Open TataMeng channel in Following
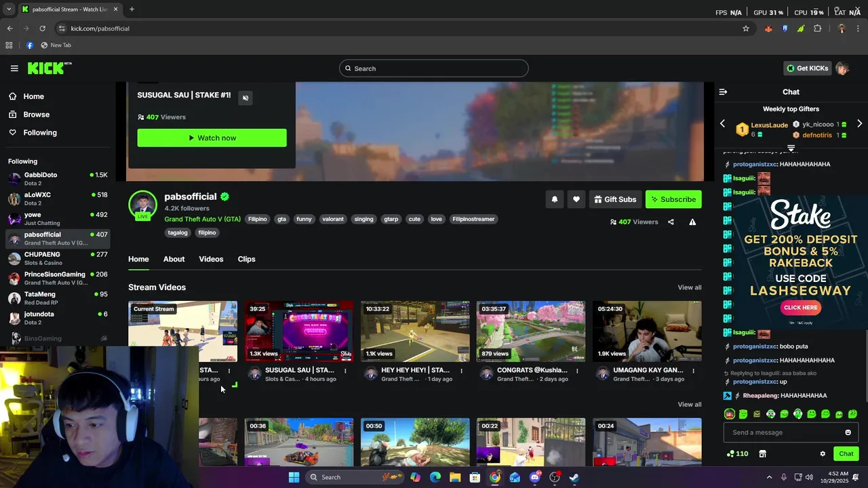Viewport: 868px width, 488px height. click(58, 298)
